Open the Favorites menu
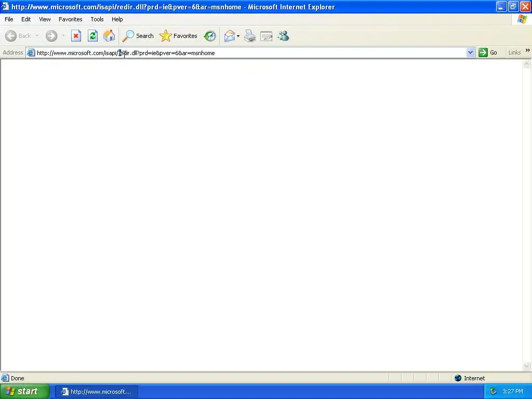 tap(71, 19)
